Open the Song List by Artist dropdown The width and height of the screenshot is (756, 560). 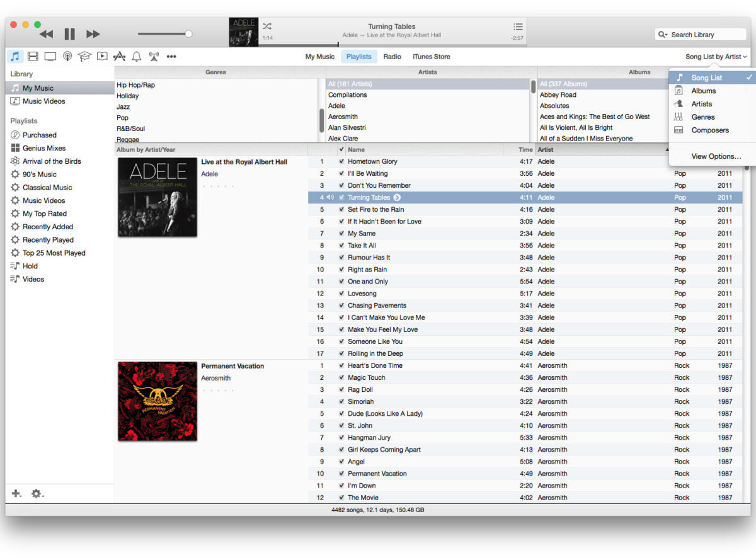click(716, 57)
